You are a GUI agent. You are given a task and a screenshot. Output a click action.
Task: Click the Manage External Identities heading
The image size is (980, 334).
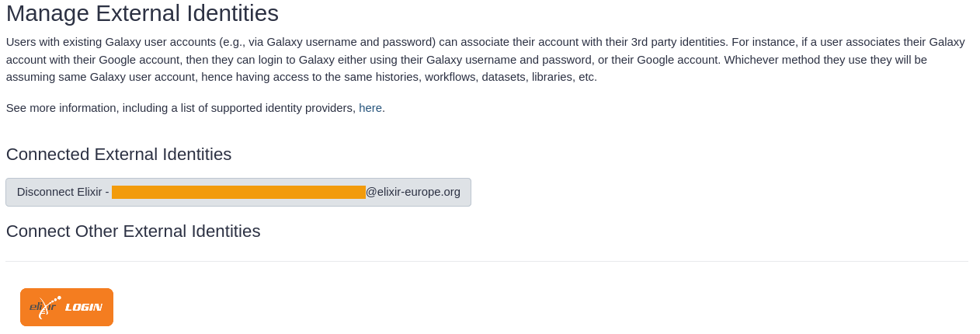tap(142, 13)
